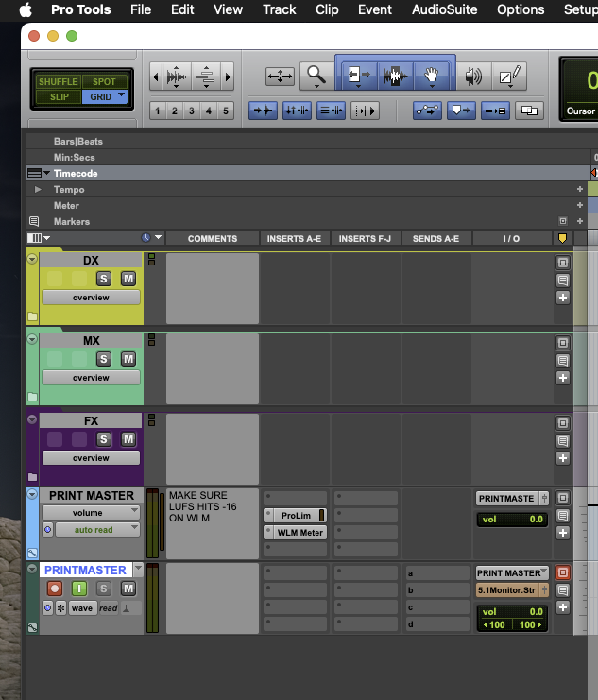Viewport: 598px width, 700px height.
Task: Toggle Automation Follows Edit button
Action: point(427,111)
